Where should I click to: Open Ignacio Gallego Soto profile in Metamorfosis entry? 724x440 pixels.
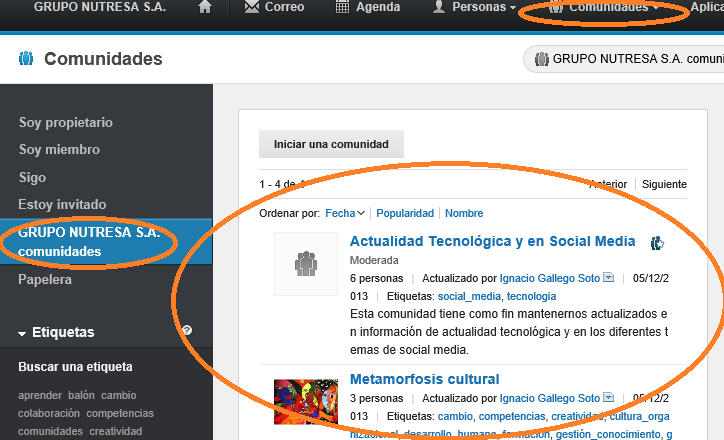549,398
